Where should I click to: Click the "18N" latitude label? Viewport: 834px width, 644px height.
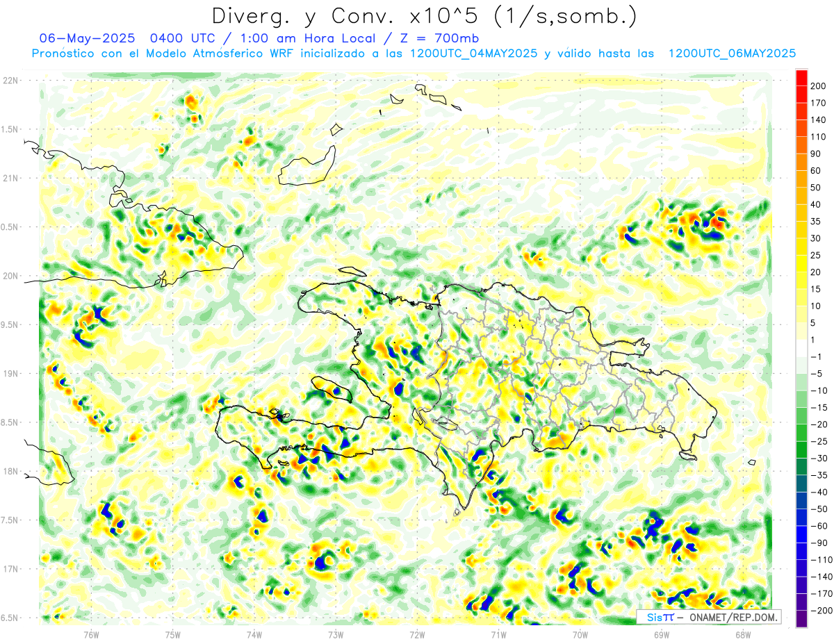(10, 471)
